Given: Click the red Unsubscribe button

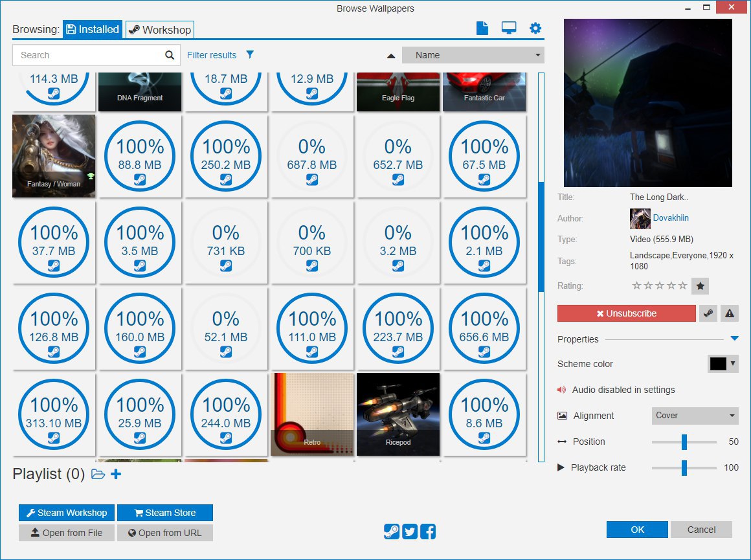Looking at the screenshot, I should 626,313.
